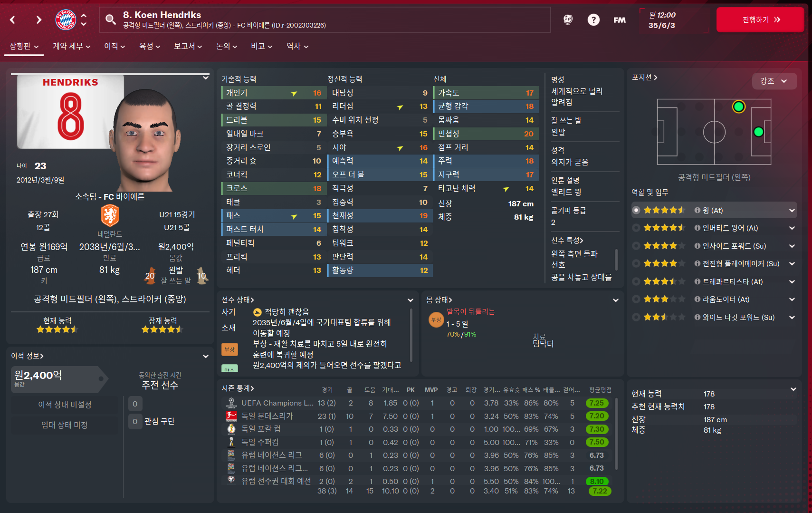
Task: Click the 진행하기 continue button
Action: pyautogui.click(x=760, y=19)
